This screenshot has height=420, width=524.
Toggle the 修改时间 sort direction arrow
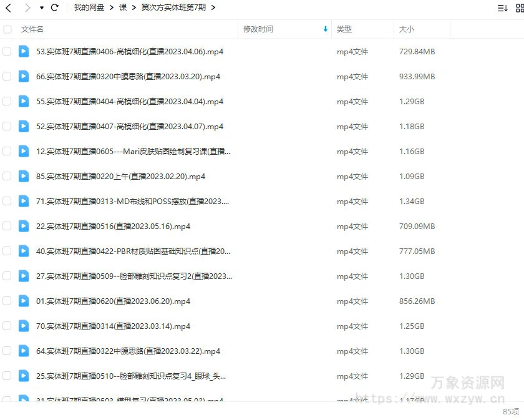(x=324, y=29)
